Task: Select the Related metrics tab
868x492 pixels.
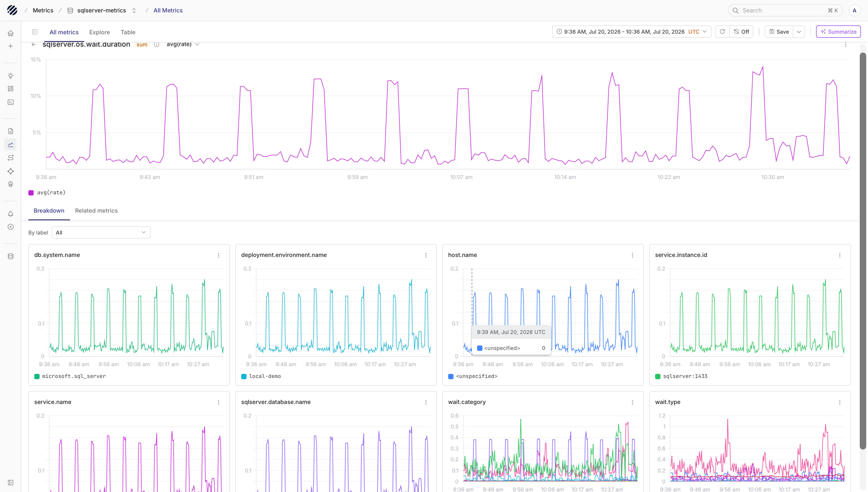Action: pos(96,211)
